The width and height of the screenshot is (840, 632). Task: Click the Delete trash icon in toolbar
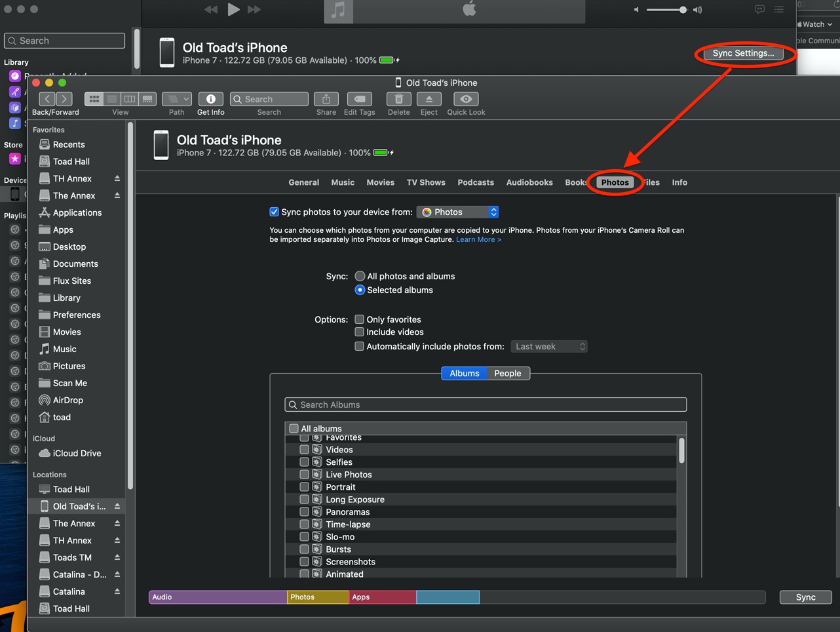point(398,99)
